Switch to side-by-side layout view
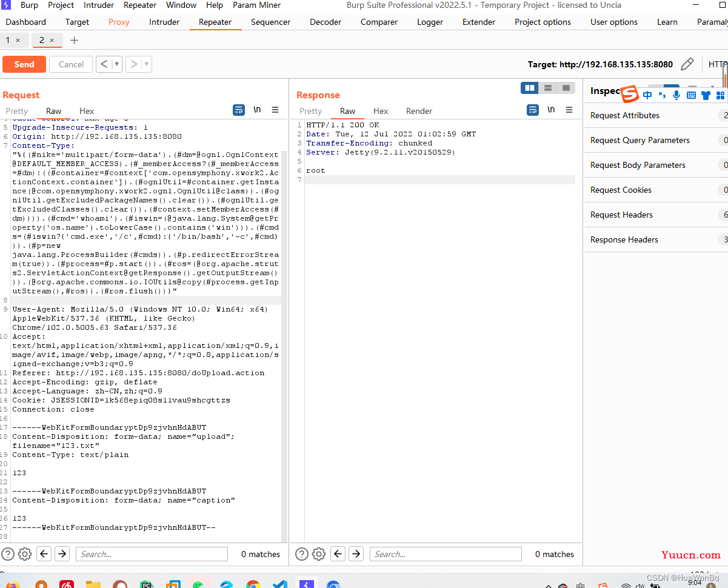 [530, 88]
